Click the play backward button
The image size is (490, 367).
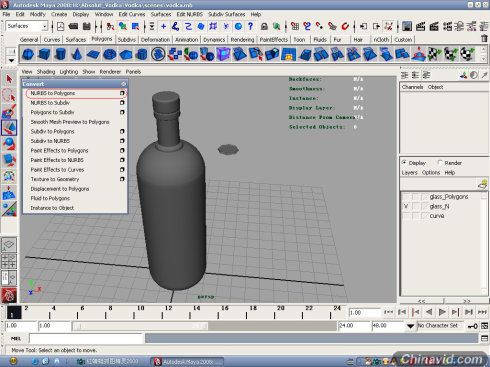pyautogui.click(x=429, y=312)
